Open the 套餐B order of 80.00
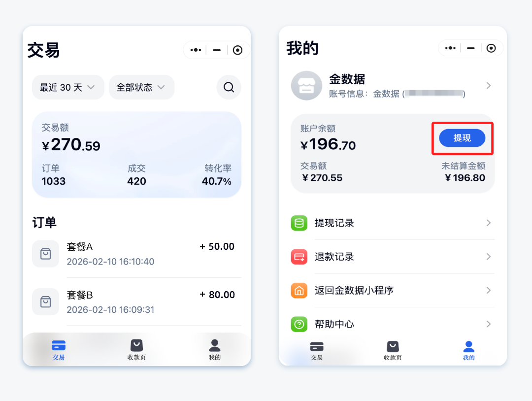Image resolution: width=532 pixels, height=401 pixels. [x=137, y=302]
